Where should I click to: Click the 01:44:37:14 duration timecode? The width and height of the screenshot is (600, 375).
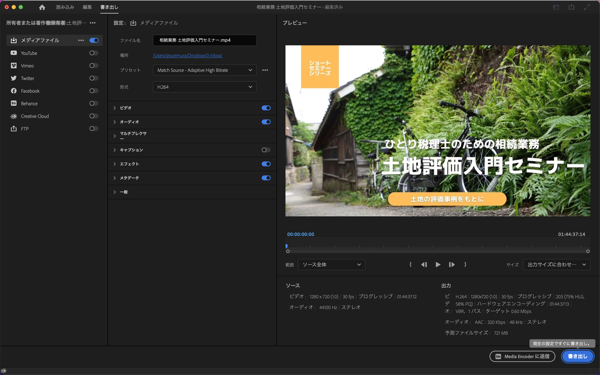click(571, 234)
